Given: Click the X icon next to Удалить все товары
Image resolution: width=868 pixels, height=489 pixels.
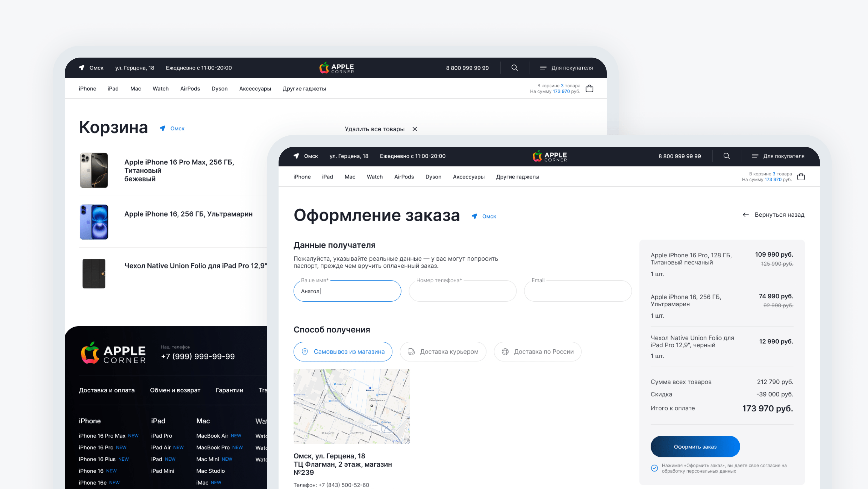Looking at the screenshot, I should pos(415,129).
